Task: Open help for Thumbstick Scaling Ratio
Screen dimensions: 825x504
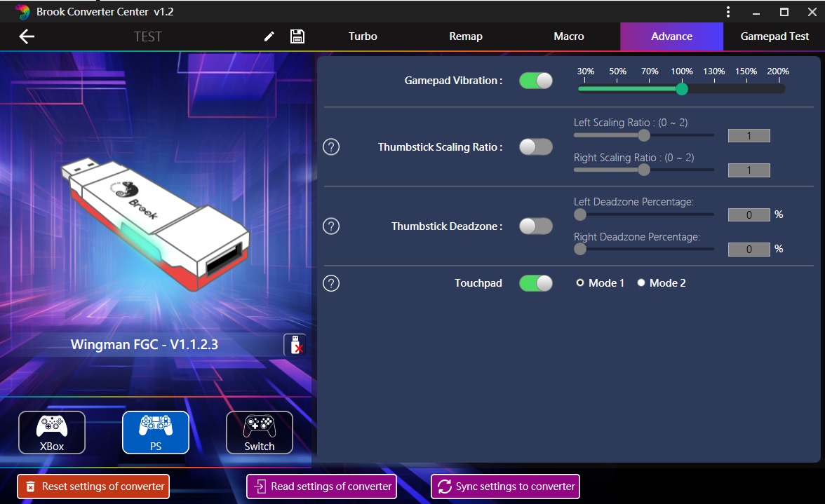Action: click(331, 147)
